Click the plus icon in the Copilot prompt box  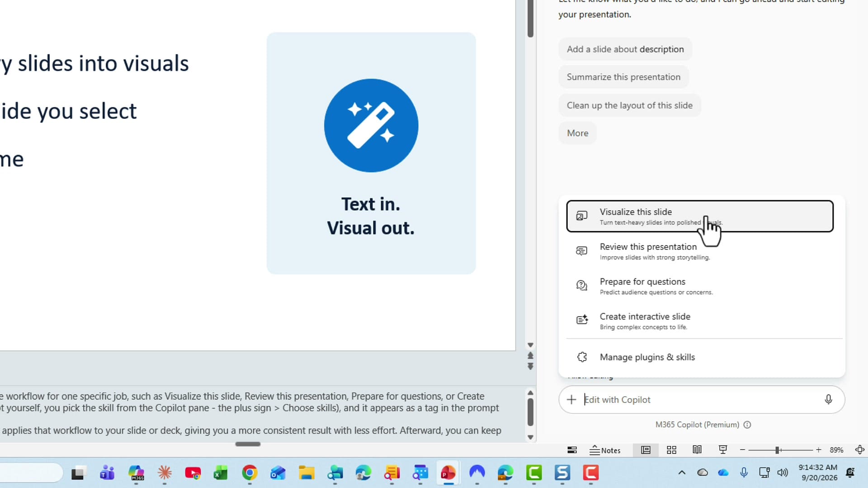[x=571, y=399]
